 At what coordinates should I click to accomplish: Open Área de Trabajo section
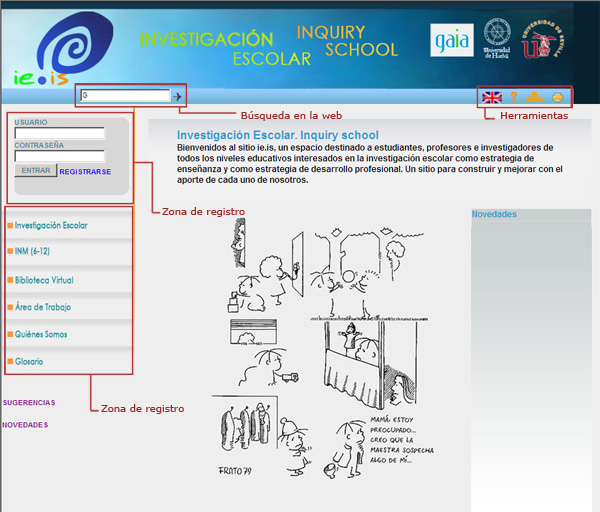[43, 307]
